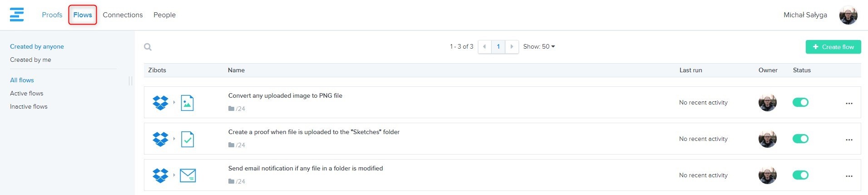The image size is (868, 195).
Task: Turn off the email notification flow
Action: tap(800, 175)
